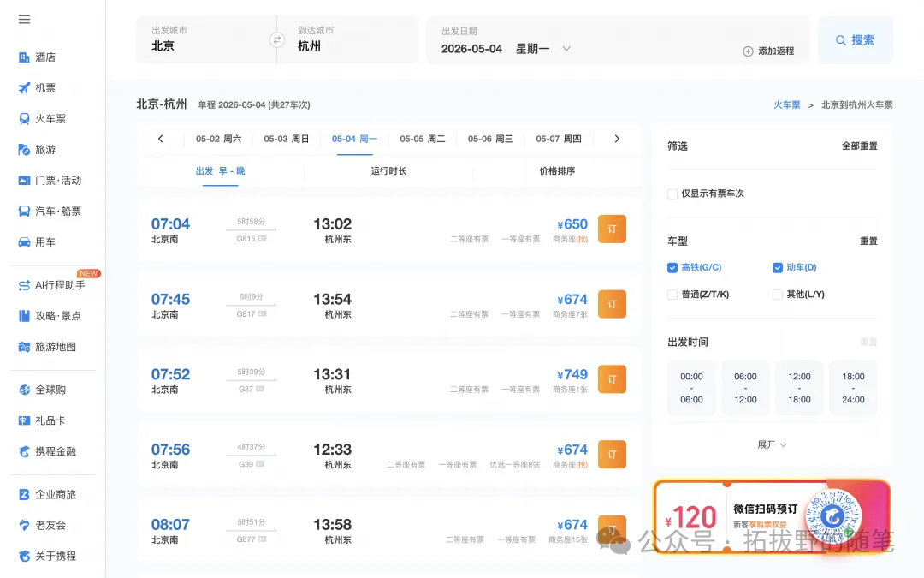Open the 火车票 breadcrumb link
Screen dimensions: 924x578
(787, 105)
